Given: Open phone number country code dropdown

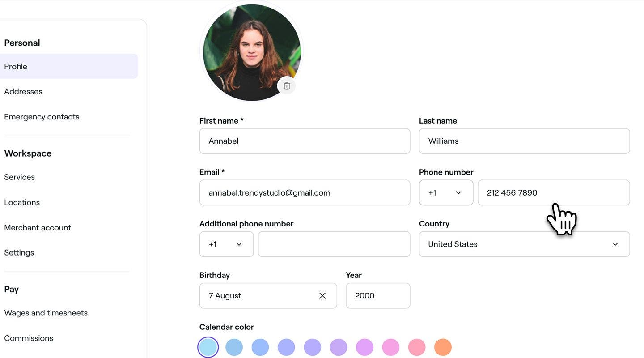Looking at the screenshot, I should (446, 193).
